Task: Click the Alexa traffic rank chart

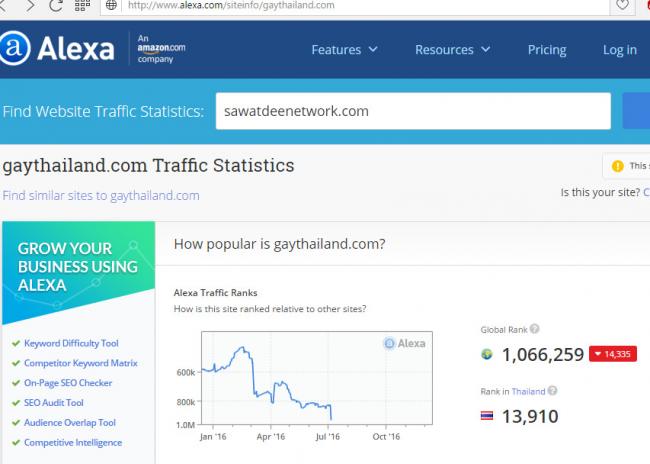Action: point(317,378)
